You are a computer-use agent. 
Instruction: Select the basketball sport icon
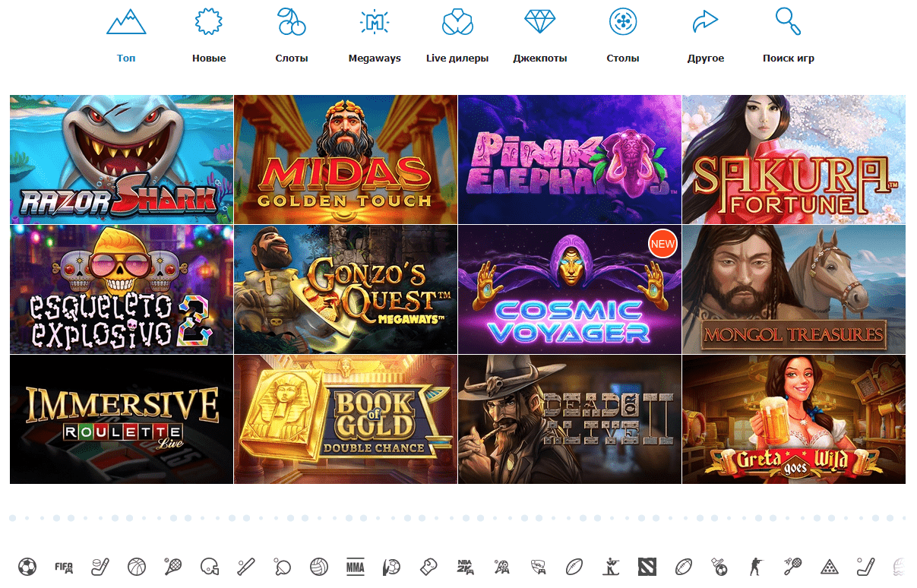coord(137,567)
